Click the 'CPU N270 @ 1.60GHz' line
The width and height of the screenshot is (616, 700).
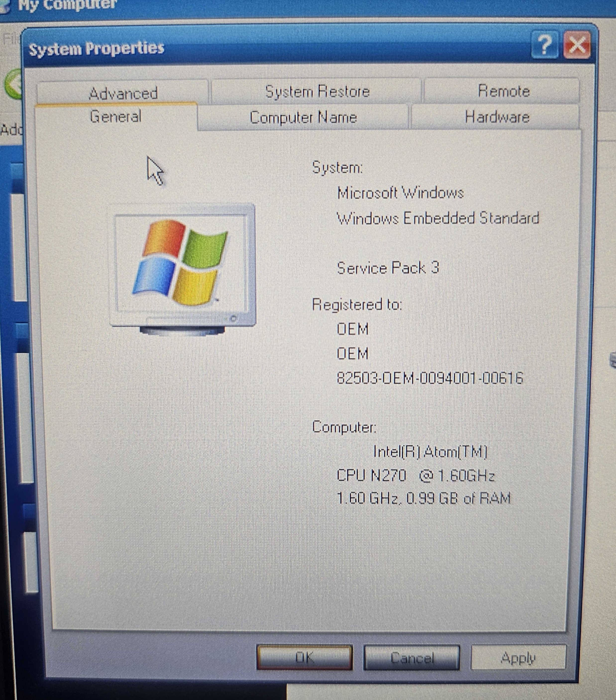pos(416,475)
